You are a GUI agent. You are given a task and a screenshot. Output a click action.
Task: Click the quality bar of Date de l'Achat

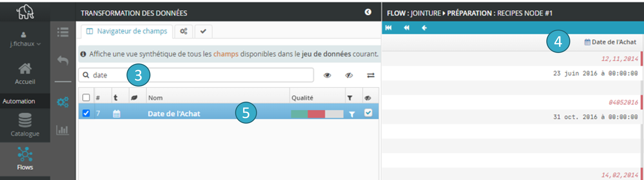pyautogui.click(x=317, y=114)
